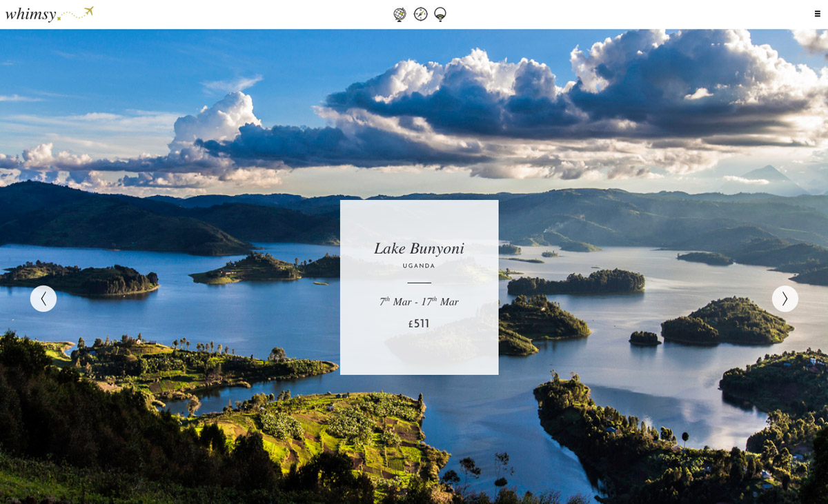
Task: Select the 7th Mar departure date
Action: [x=395, y=301]
